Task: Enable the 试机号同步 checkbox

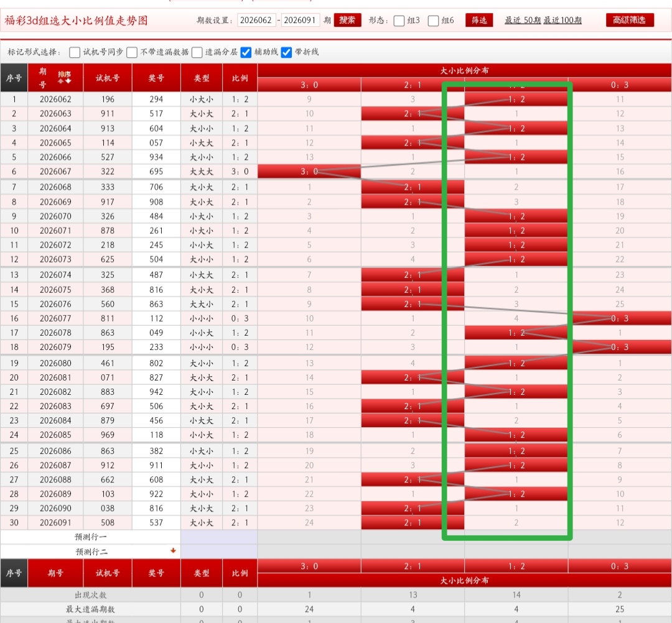Action: tap(75, 52)
